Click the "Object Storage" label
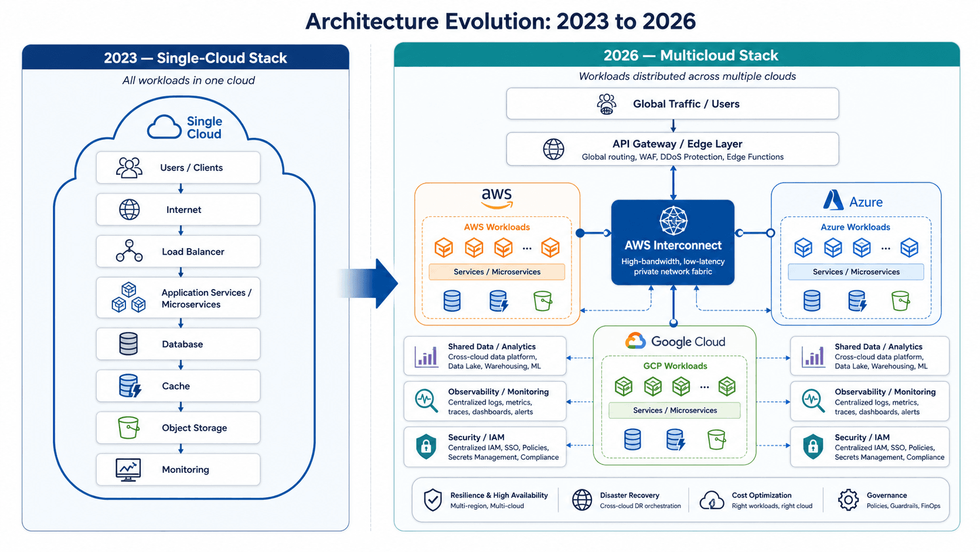Image resolution: width=980 pixels, height=552 pixels. click(x=194, y=428)
